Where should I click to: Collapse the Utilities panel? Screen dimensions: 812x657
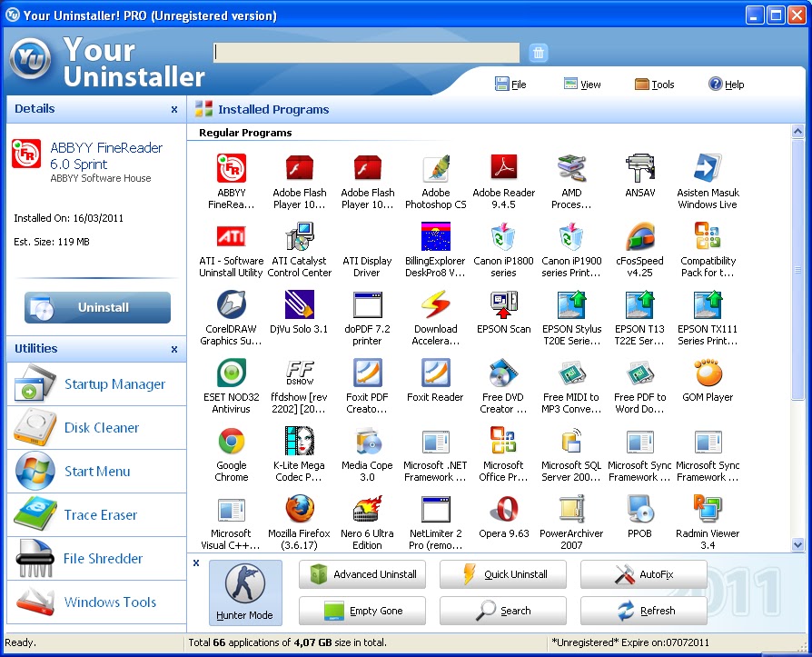(x=174, y=349)
